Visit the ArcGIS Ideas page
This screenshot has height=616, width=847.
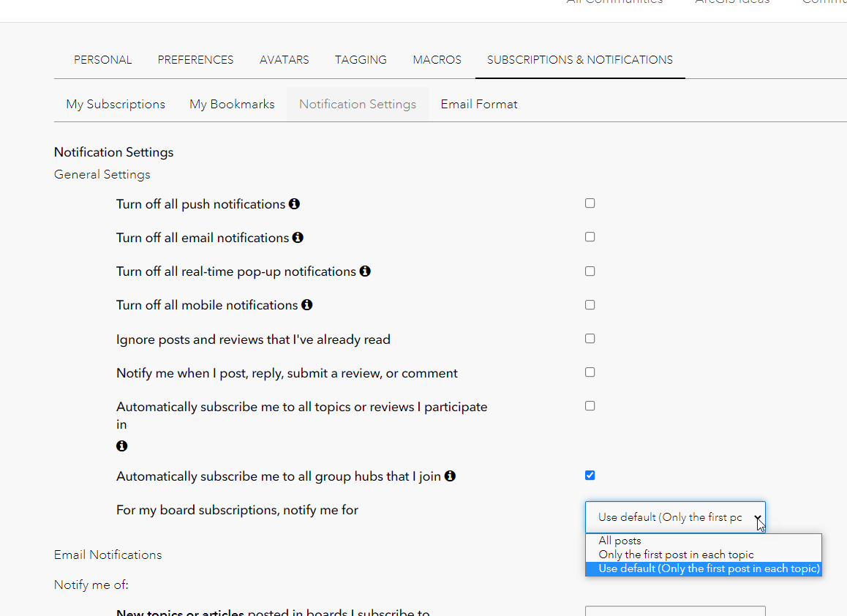click(732, 2)
